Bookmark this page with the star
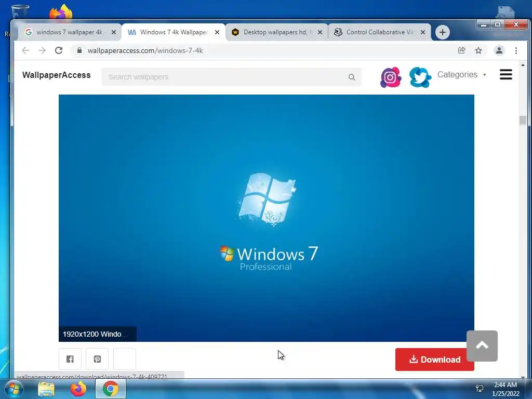Screen dimensions: 532x399 478,50
